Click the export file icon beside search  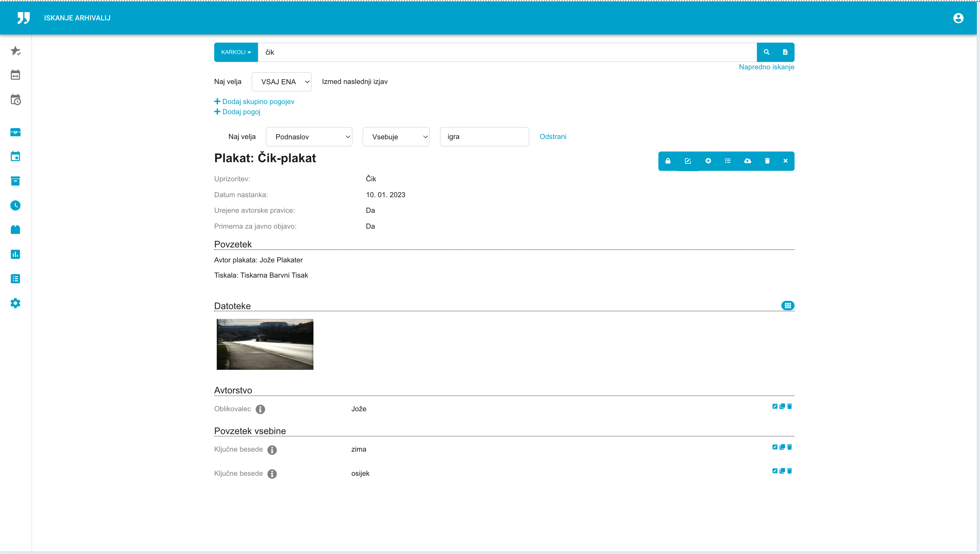click(x=785, y=52)
